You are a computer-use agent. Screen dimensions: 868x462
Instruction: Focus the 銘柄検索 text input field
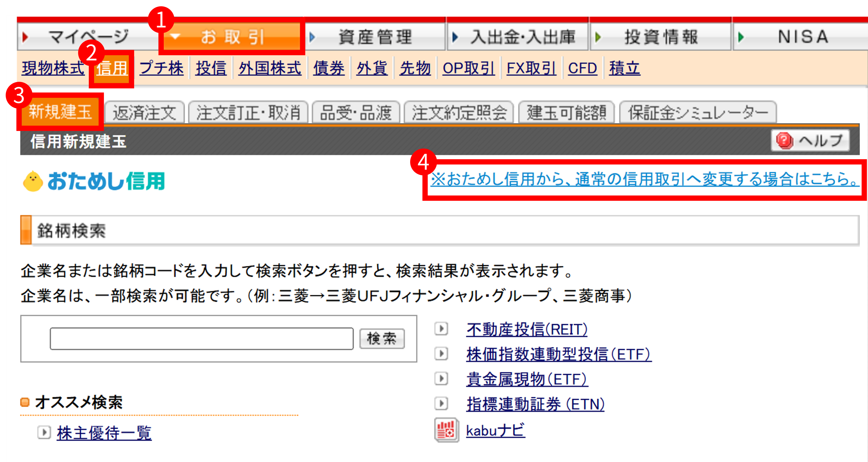click(202, 339)
